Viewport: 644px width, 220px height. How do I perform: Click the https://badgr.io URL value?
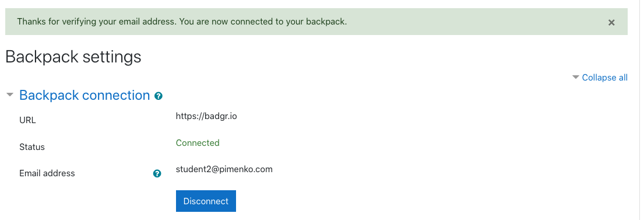click(206, 116)
